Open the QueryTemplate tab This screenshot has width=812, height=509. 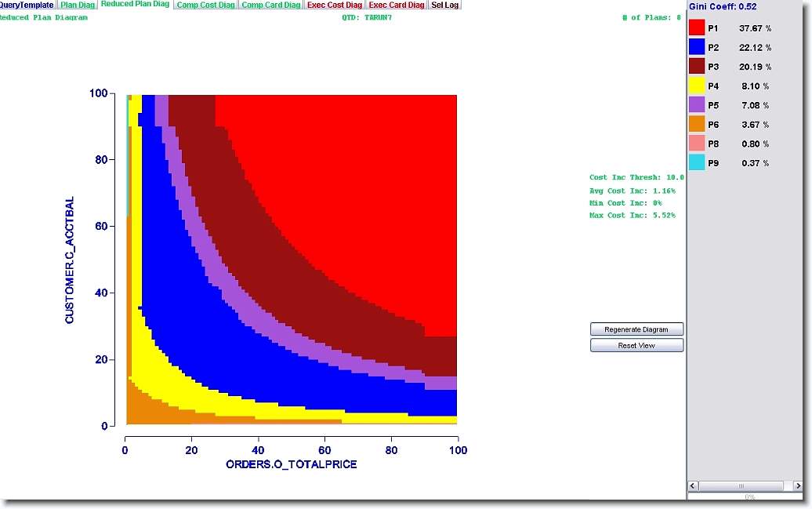tap(27, 5)
